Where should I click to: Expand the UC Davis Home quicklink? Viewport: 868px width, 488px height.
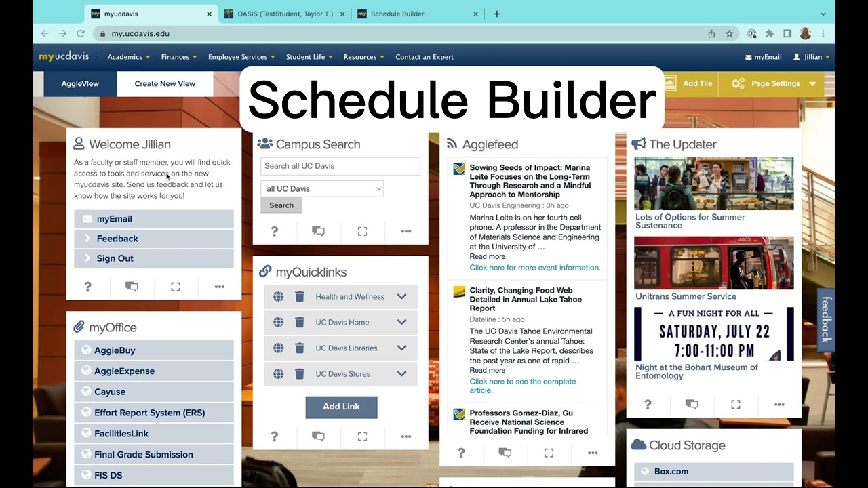401,323
